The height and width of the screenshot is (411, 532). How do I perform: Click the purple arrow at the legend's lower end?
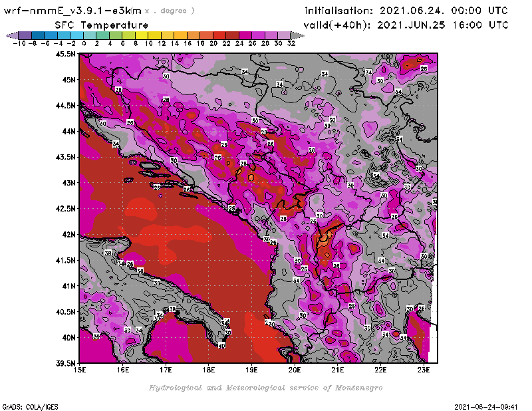[x=12, y=36]
